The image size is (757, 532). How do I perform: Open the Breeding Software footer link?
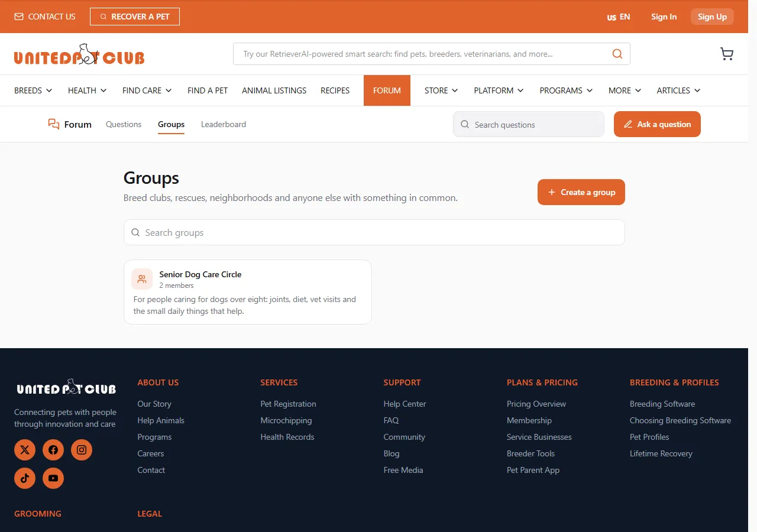(x=662, y=404)
